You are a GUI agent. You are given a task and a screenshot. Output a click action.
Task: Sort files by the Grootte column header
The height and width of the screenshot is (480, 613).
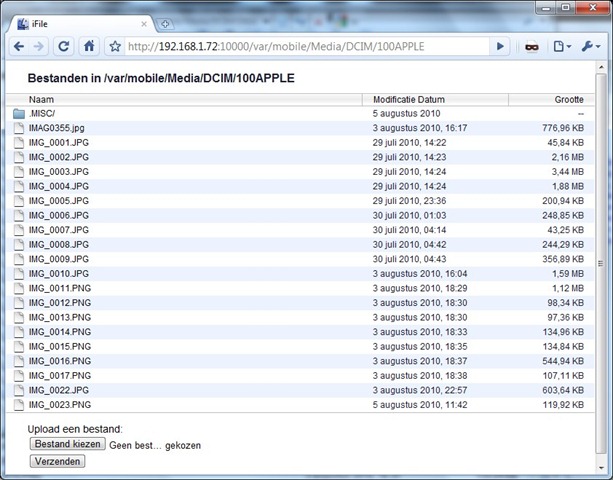tap(568, 99)
